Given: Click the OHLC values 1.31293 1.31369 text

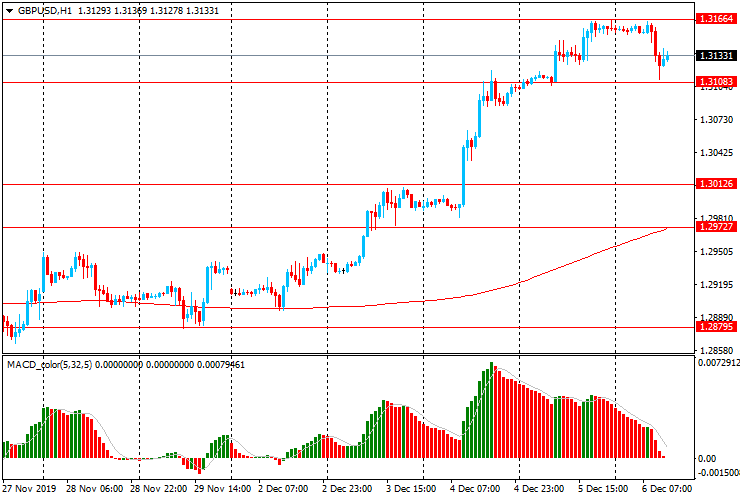Looking at the screenshot, I should [112, 10].
